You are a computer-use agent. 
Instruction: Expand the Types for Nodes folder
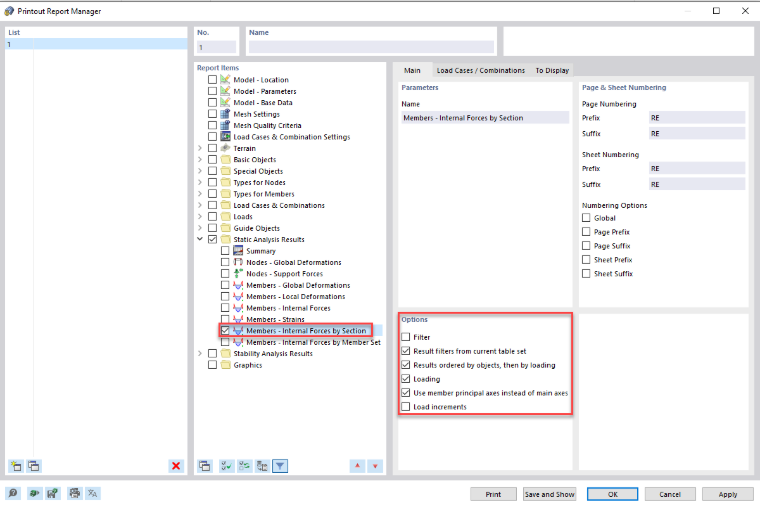point(200,182)
